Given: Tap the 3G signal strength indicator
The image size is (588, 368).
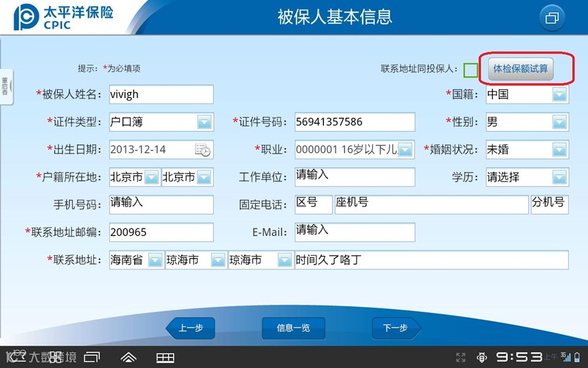Looking at the screenshot, I should [x=566, y=356].
